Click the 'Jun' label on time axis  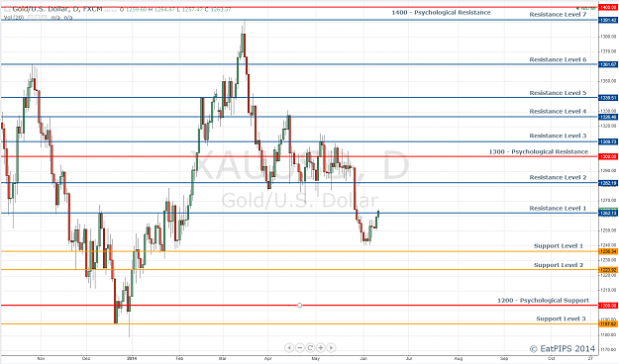click(x=363, y=359)
